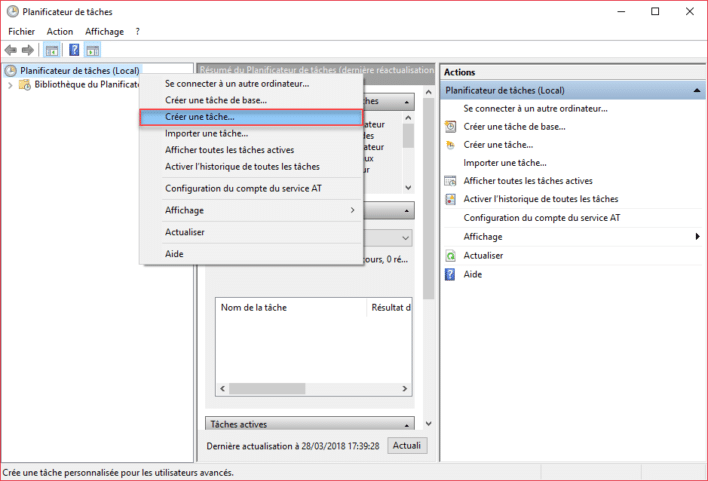Click the Back arrow toolbar icon
The width and height of the screenshot is (708, 481).
(12, 50)
